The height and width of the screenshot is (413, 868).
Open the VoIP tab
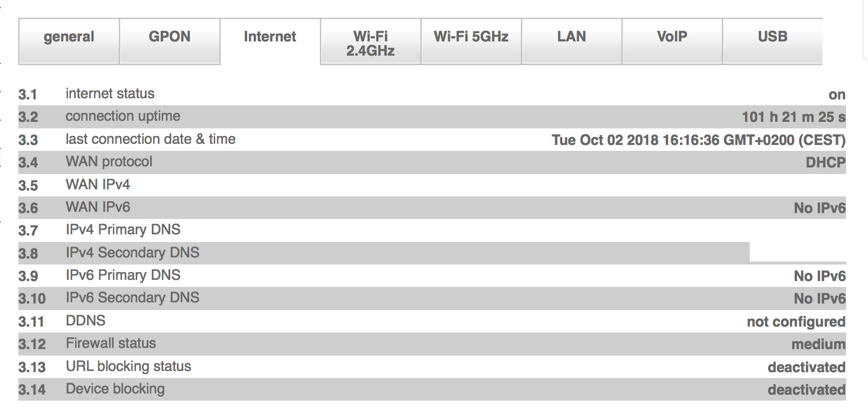672,37
